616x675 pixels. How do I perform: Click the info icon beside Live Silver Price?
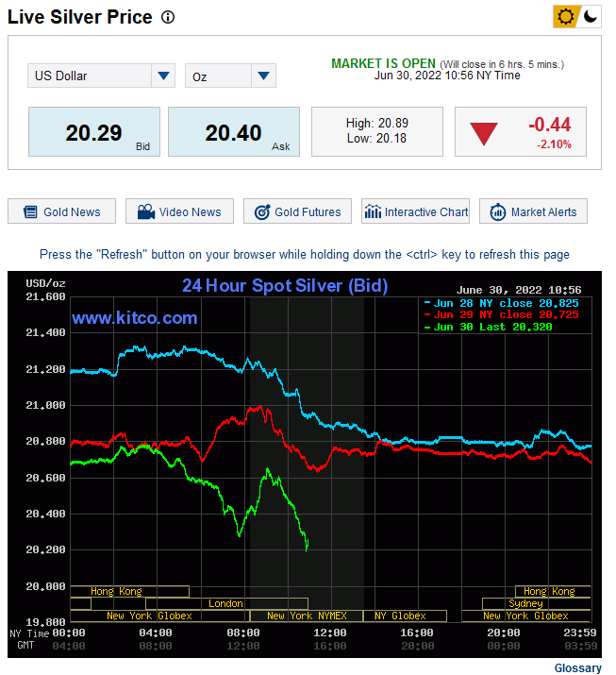pyautogui.click(x=168, y=17)
